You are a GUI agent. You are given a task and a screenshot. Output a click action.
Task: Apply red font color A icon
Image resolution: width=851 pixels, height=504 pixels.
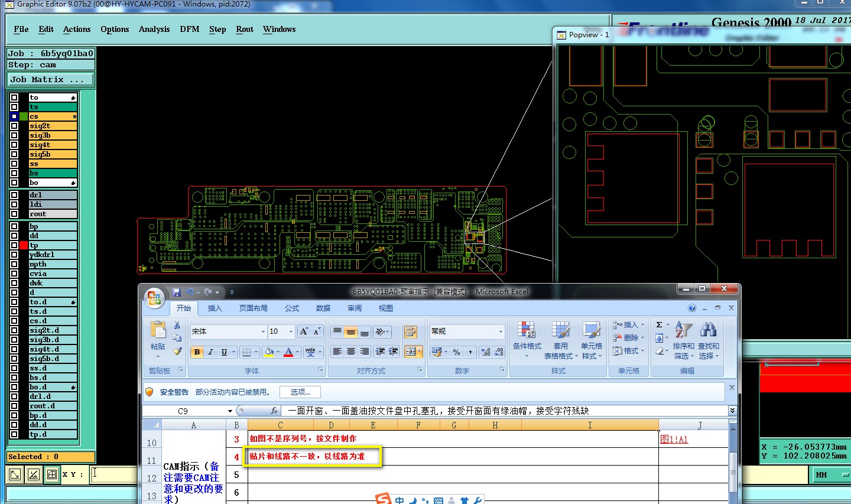[288, 352]
